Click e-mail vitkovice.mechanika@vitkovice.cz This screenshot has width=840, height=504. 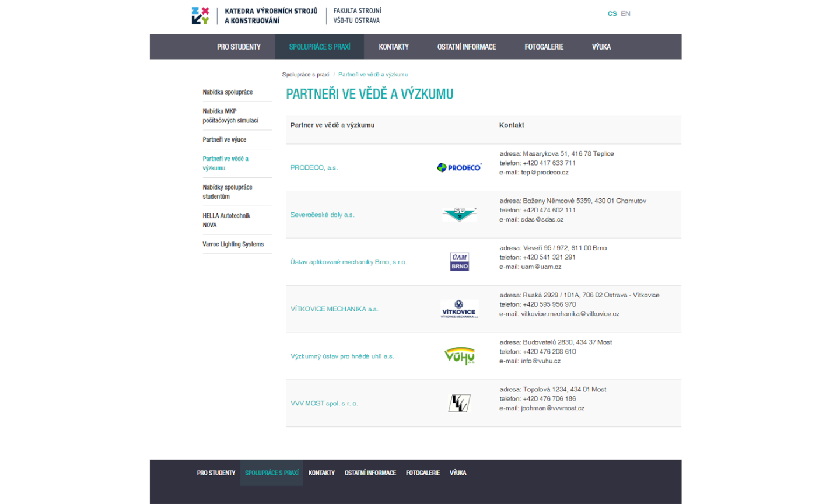pos(570,314)
